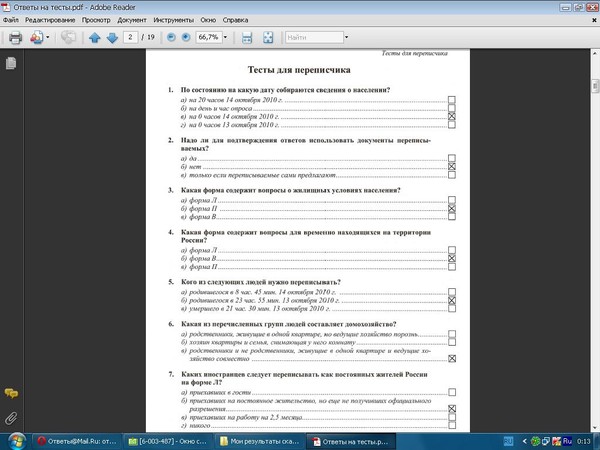Screen dimensions: 600x450
Task: Click the Windows Start button
Action: (15, 441)
